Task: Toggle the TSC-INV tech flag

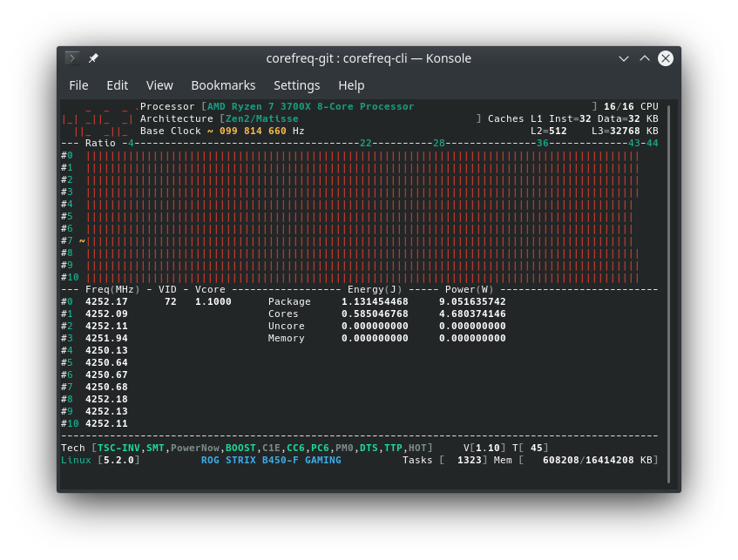Action: (x=118, y=448)
